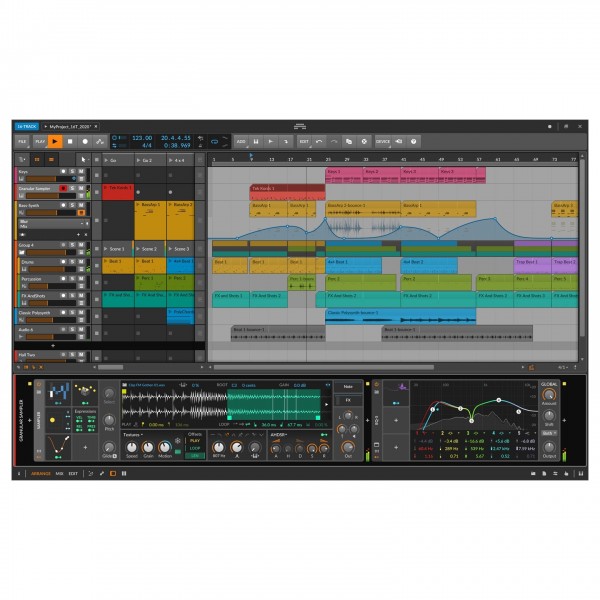The image size is (600, 600).
Task: Mute the Drums track
Action: point(81,262)
